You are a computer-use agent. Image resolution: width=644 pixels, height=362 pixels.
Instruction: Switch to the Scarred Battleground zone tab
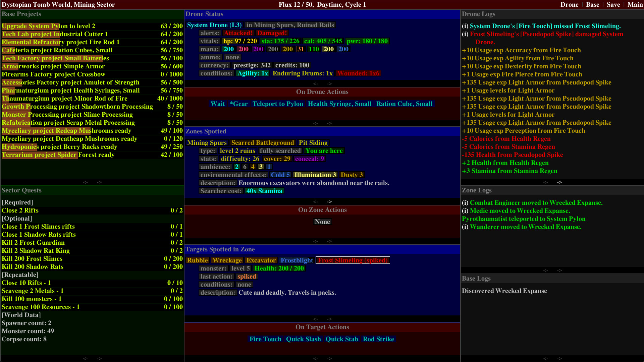click(263, 142)
